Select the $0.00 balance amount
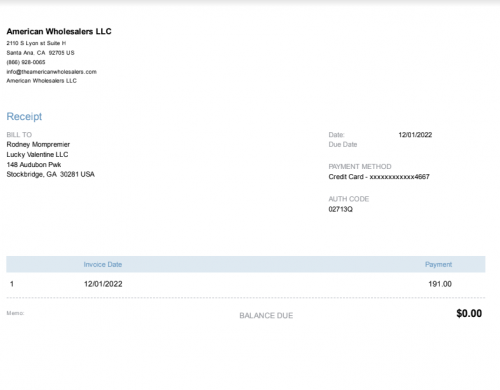The height and width of the screenshot is (390, 500). pos(469,313)
